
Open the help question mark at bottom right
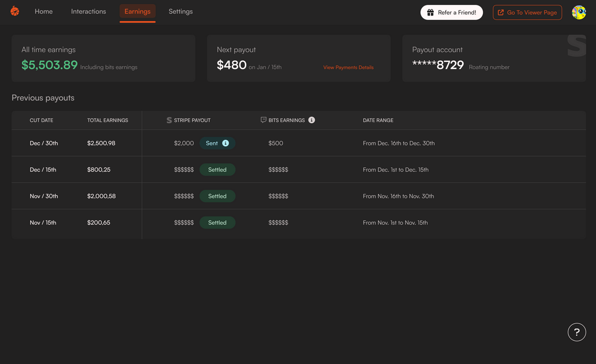pos(577,331)
